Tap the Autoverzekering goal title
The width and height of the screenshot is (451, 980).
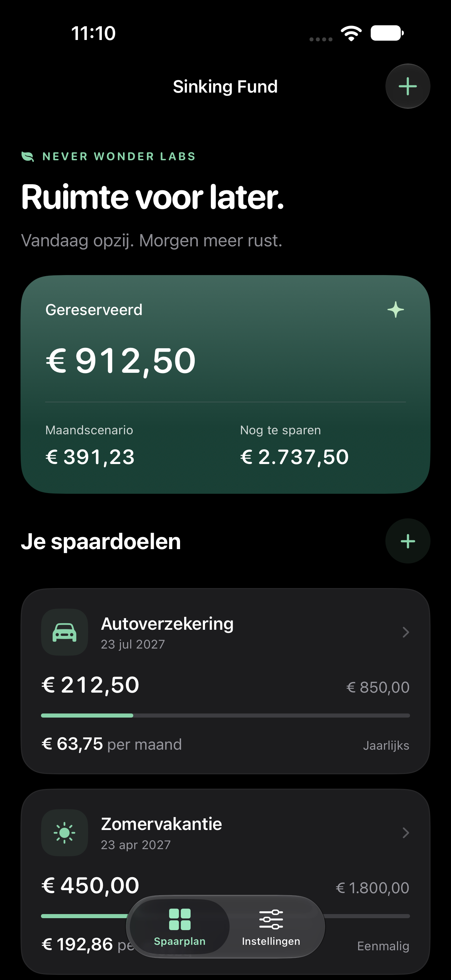[x=167, y=624]
